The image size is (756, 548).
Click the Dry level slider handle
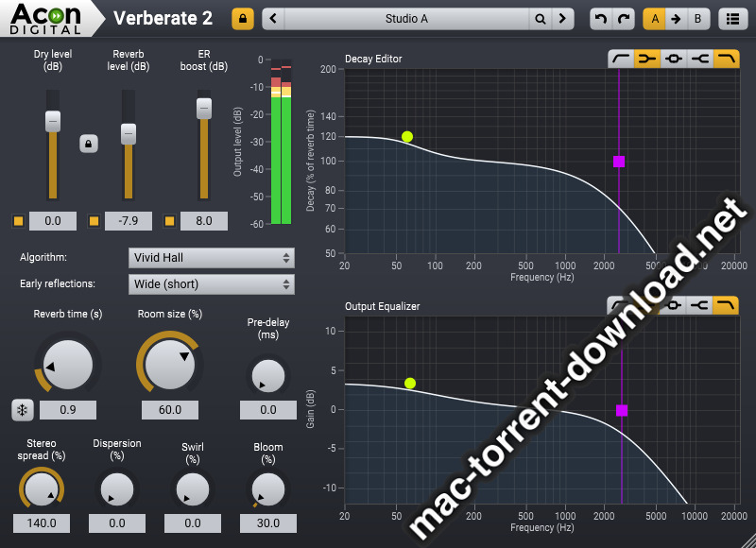point(53,121)
